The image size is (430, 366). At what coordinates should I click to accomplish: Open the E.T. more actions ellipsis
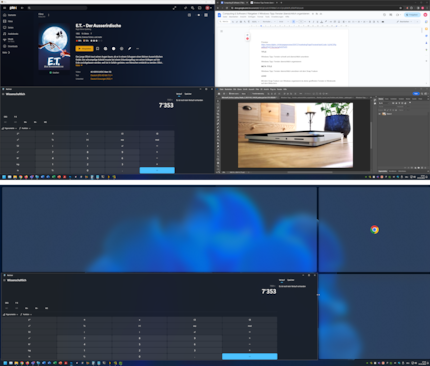point(137,48)
